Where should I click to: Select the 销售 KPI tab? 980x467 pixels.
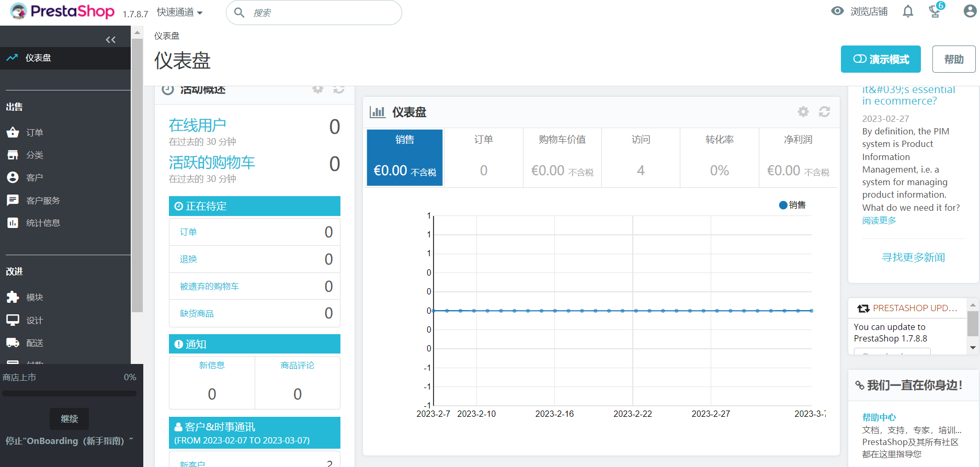405,157
